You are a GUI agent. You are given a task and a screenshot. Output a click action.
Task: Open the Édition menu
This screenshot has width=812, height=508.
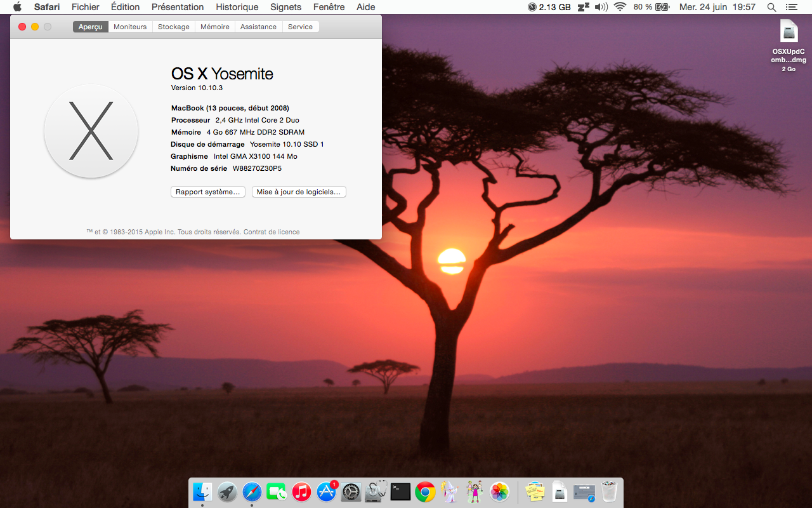point(125,7)
